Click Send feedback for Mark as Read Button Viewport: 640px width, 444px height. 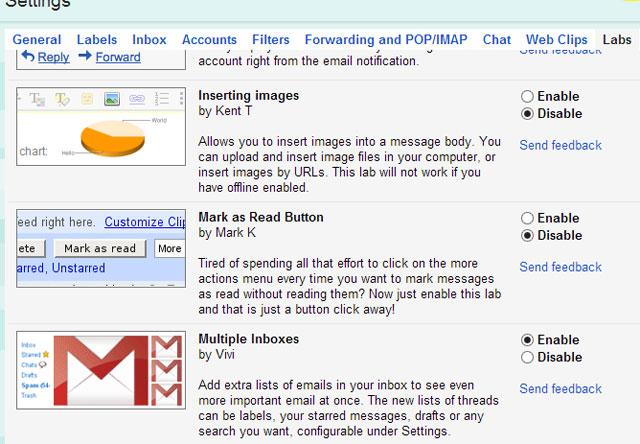coord(560,267)
